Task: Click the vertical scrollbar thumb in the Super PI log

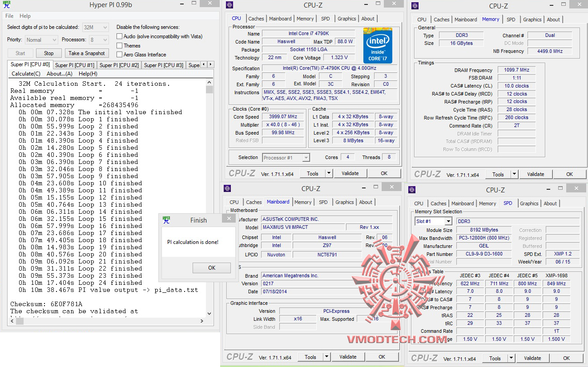Action: point(209,89)
